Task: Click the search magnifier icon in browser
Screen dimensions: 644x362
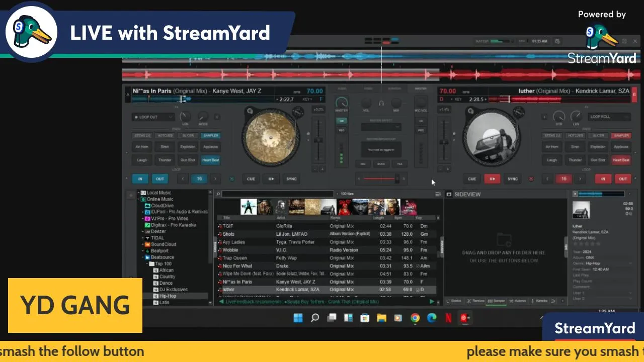Action: pyautogui.click(x=218, y=194)
